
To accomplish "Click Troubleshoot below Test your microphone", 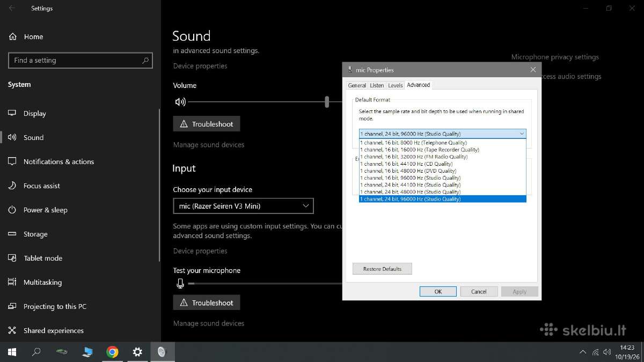I will pyautogui.click(x=207, y=302).
